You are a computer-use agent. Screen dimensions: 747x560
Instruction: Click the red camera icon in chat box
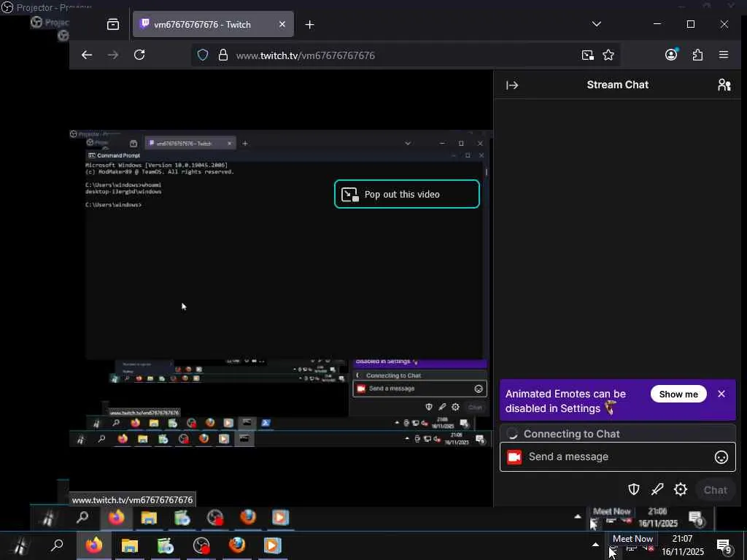coord(514,457)
